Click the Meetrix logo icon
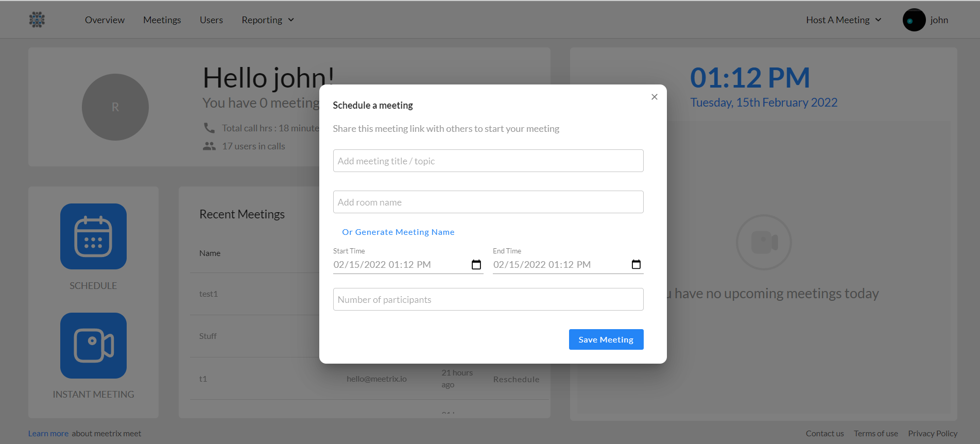Viewport: 980px width, 444px height. point(37,20)
